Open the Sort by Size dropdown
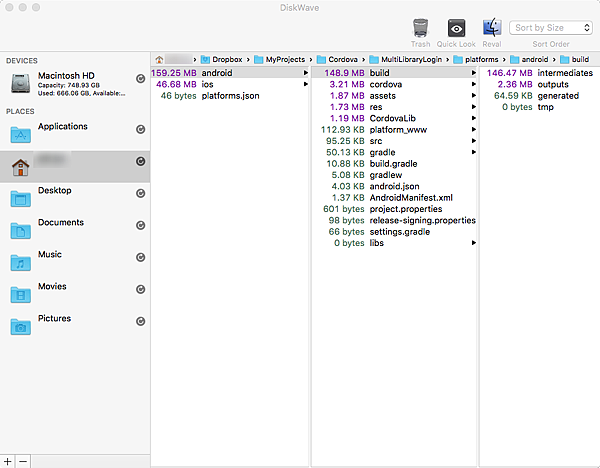 [x=552, y=28]
